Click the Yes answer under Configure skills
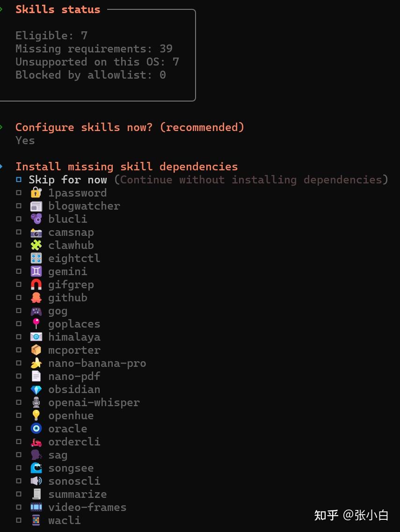Screen dimensions: 400x532 click(25, 140)
